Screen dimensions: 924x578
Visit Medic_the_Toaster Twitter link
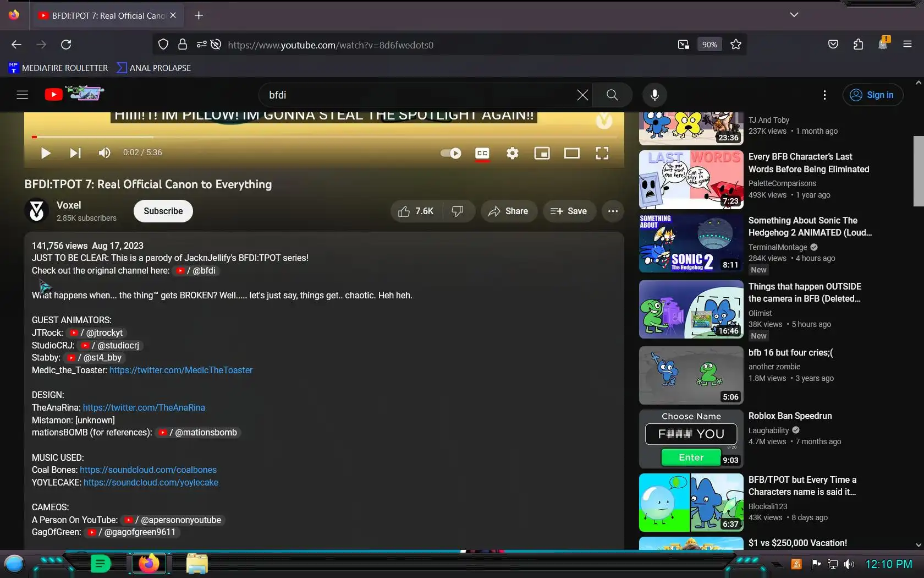(x=181, y=370)
